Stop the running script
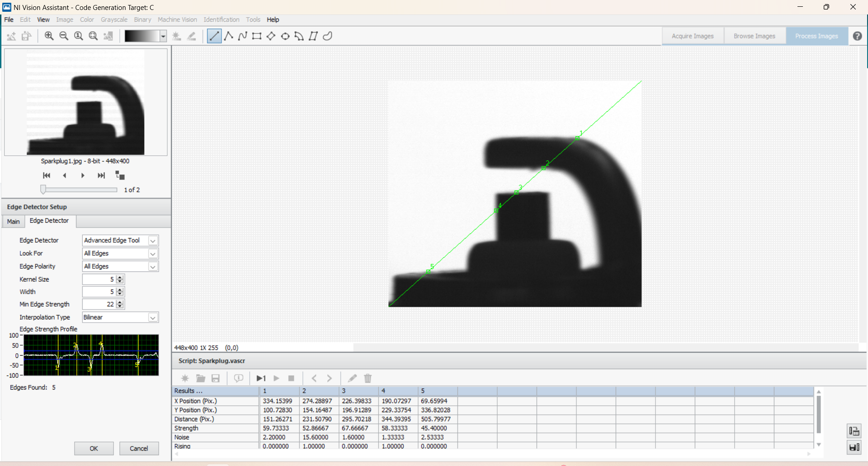Screen dimensions: 868x466 (x=291, y=378)
